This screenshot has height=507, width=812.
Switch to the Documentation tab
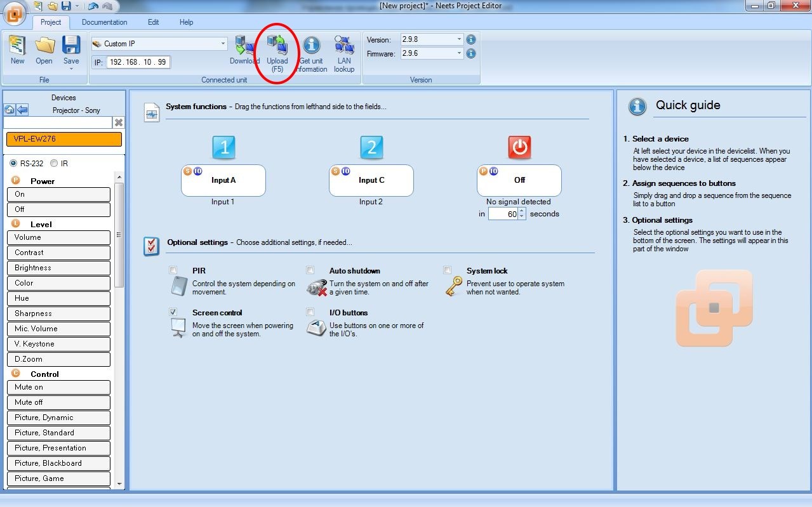pyautogui.click(x=104, y=22)
